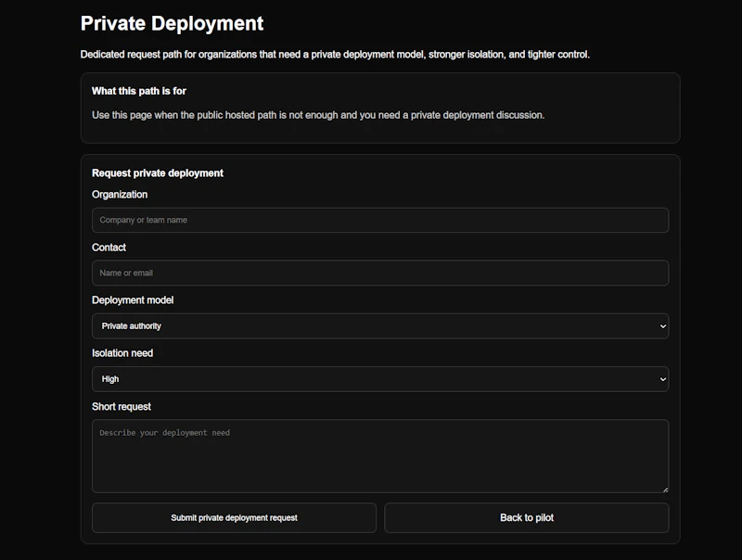The image size is (742, 560).
Task: Click the Isolation need label
Action: (122, 353)
